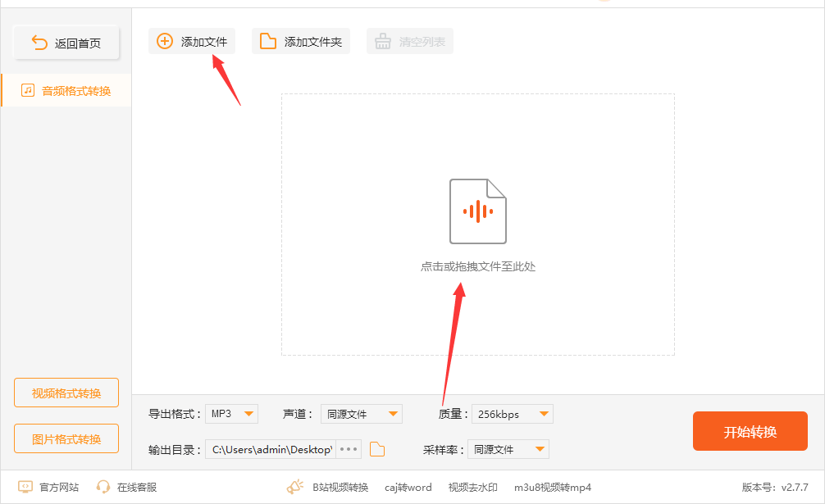825x504 pixels.
Task: Click the 添加文件夹 button
Action: (301, 41)
